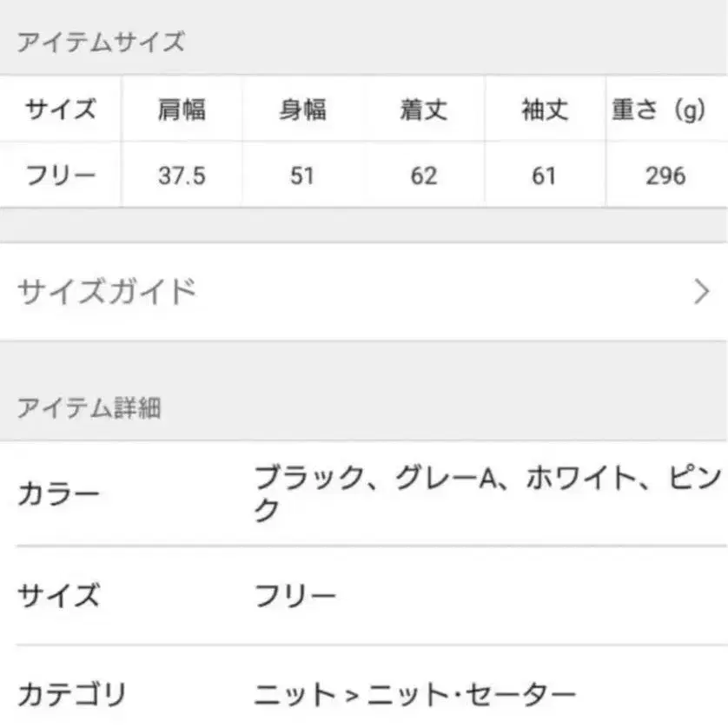
Task: Select the 袖丈 column header
Action: 544,110
